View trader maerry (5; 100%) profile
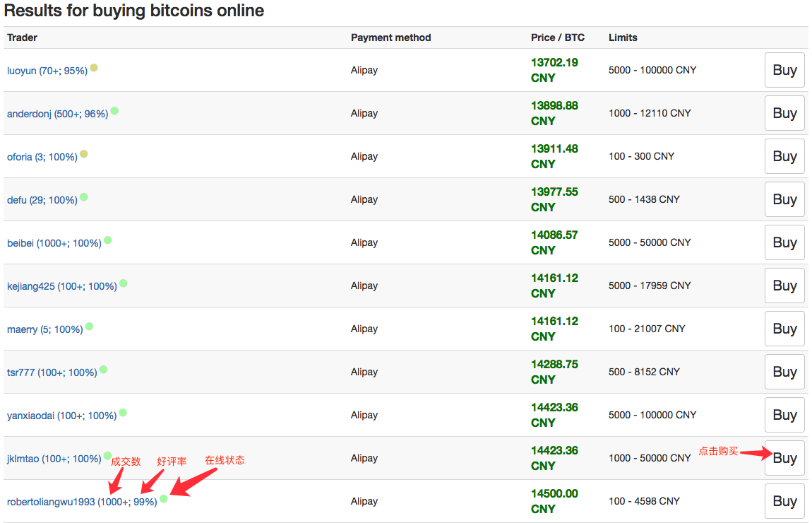The width and height of the screenshot is (812, 523). tap(44, 329)
